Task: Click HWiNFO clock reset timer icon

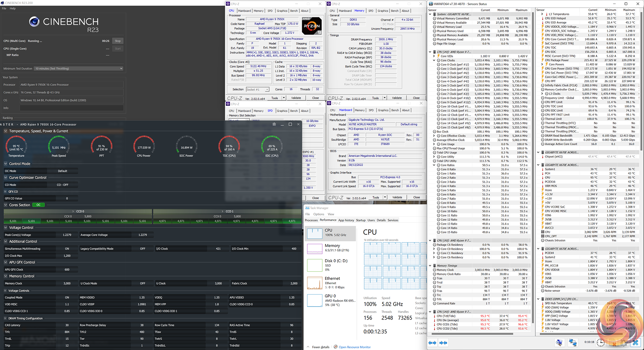Action: [x=600, y=342]
